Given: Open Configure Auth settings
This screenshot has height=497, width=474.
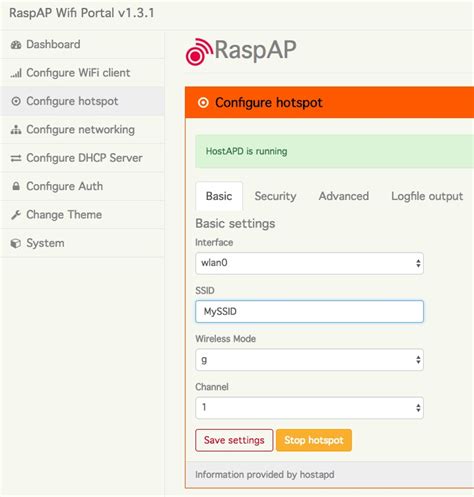Looking at the screenshot, I should [82, 186].
